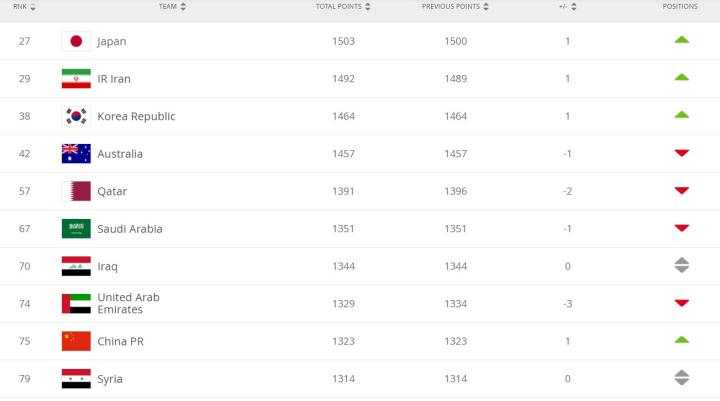
Task: Click the United Arab Emirates flag
Action: tap(76, 303)
